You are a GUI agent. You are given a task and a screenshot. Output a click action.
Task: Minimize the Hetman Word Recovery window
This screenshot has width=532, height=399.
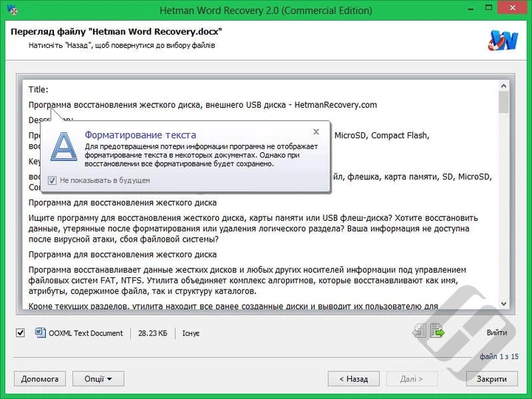pyautogui.click(x=471, y=8)
